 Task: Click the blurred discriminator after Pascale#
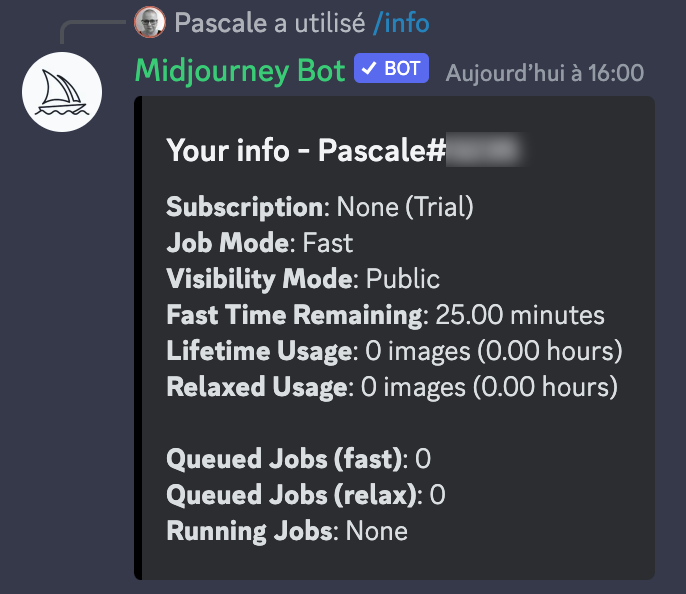point(483,151)
